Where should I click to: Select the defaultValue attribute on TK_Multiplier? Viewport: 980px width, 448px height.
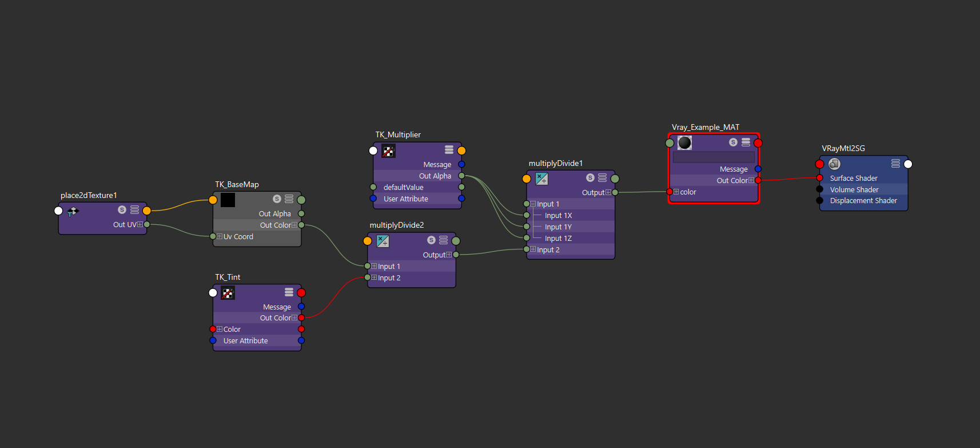click(x=403, y=188)
